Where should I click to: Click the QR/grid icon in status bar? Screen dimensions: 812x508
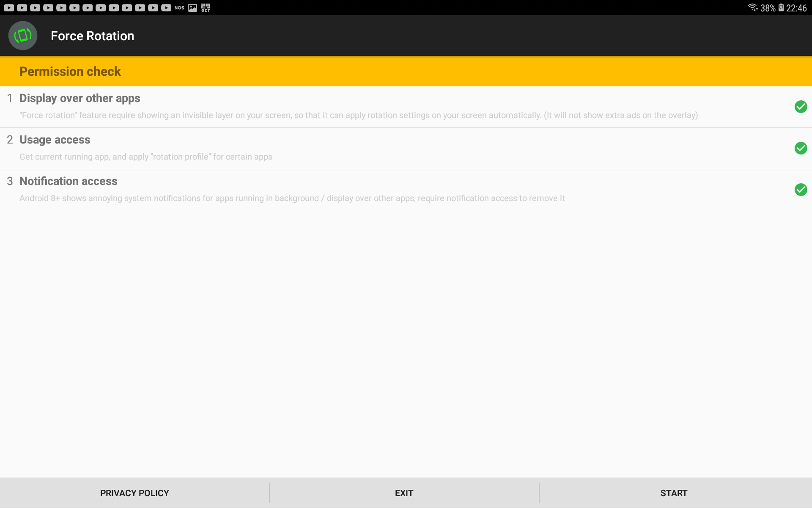(207, 7)
